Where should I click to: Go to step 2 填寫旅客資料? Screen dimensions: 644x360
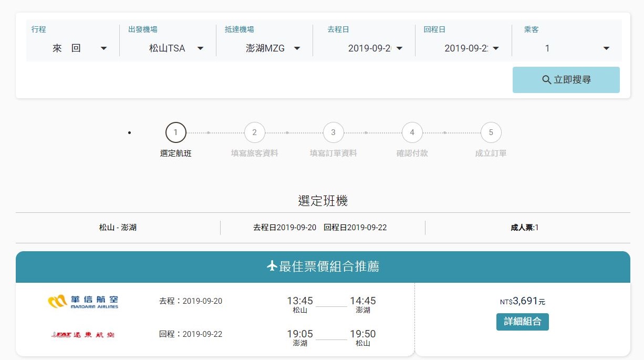254,132
